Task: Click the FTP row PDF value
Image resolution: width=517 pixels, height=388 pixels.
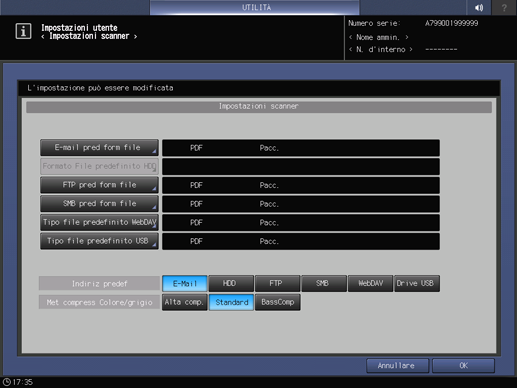Action: (x=196, y=185)
